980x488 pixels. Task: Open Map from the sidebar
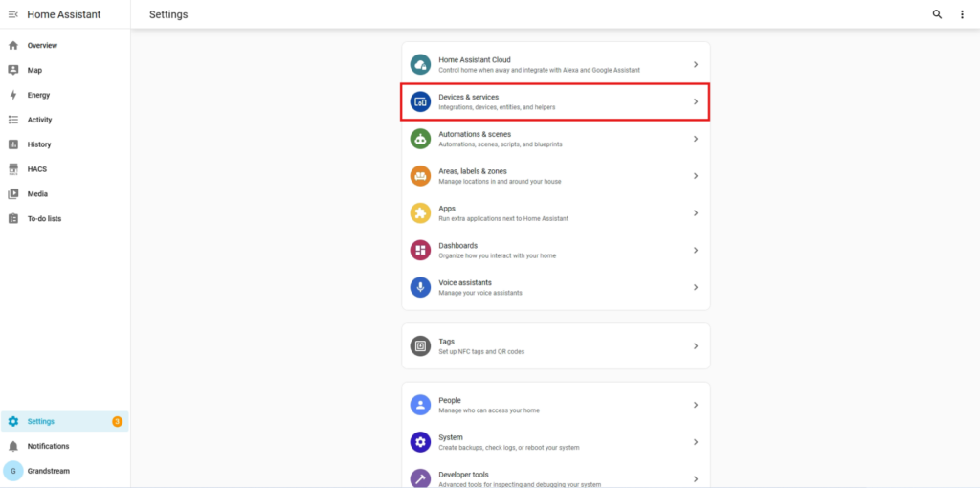[x=34, y=71]
